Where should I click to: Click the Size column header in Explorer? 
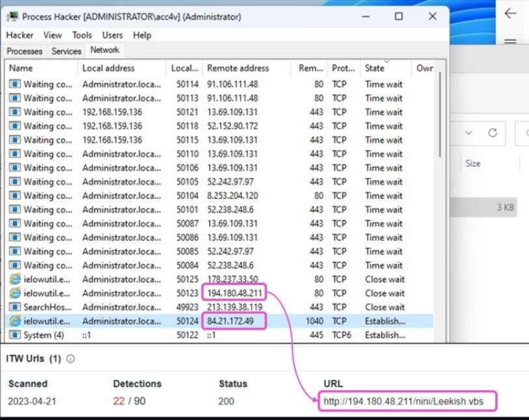[x=473, y=164]
